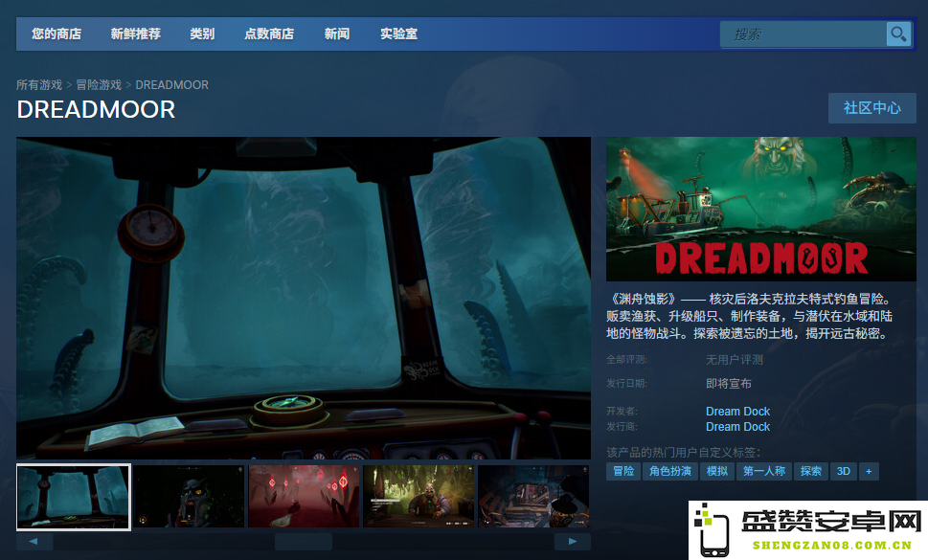Click the 角色扮演 tag
The width and height of the screenshot is (928, 560).
click(x=670, y=471)
